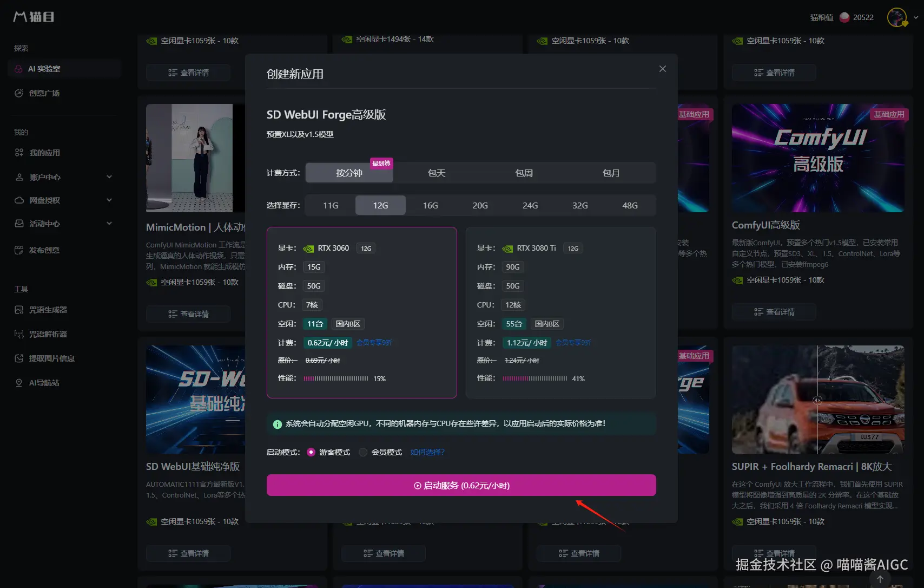
Task: Expand the 账户中心 submenu chevron
Action: pos(109,177)
